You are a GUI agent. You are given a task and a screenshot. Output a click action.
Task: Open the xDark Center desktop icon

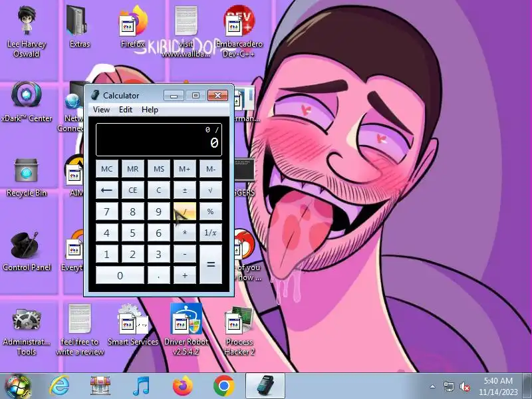click(x=27, y=102)
